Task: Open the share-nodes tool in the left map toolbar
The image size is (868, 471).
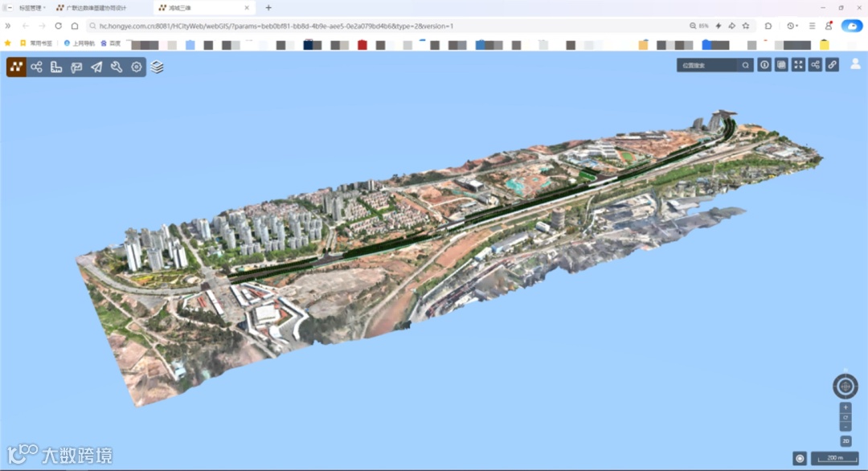Action: point(36,67)
